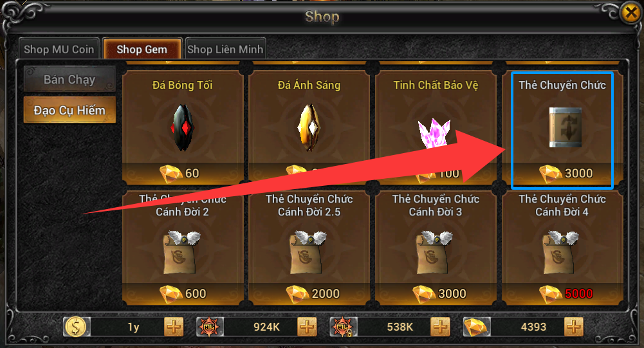Viewport: 644px width, 348px height.
Task: Switch to the Shop MU Coin tab
Action: click(59, 49)
